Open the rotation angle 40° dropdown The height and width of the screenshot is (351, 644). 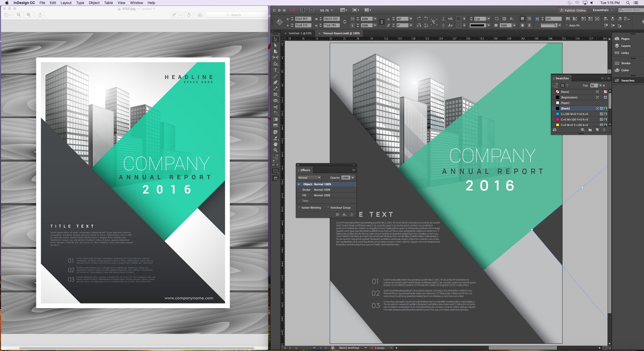point(411,19)
